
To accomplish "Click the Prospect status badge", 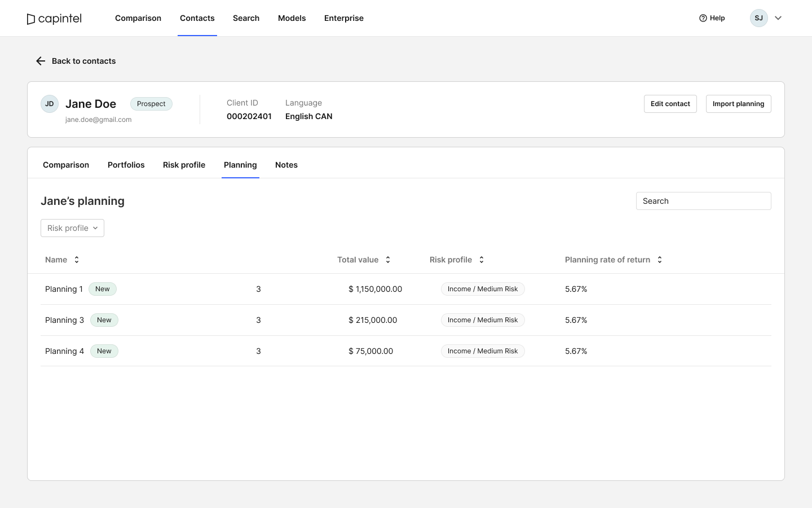I will (x=151, y=104).
